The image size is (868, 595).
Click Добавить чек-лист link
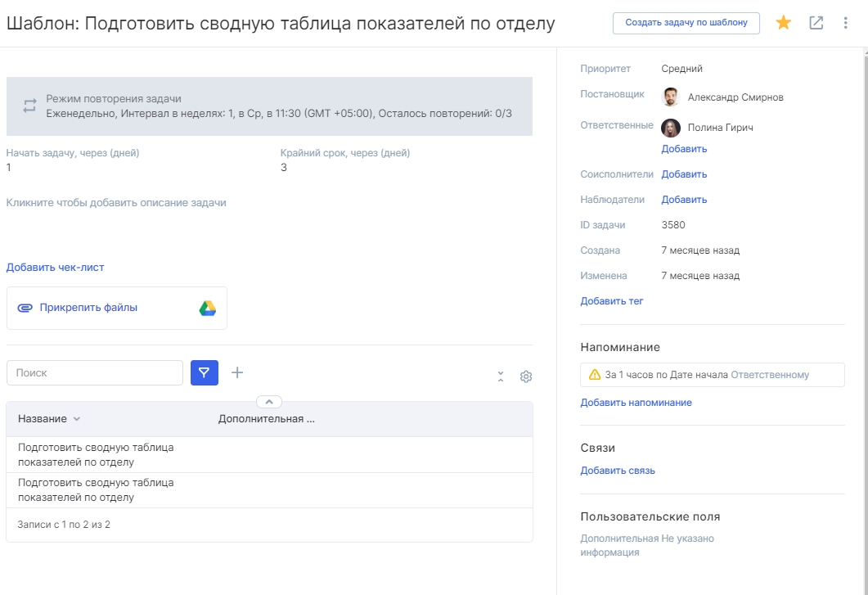click(56, 268)
